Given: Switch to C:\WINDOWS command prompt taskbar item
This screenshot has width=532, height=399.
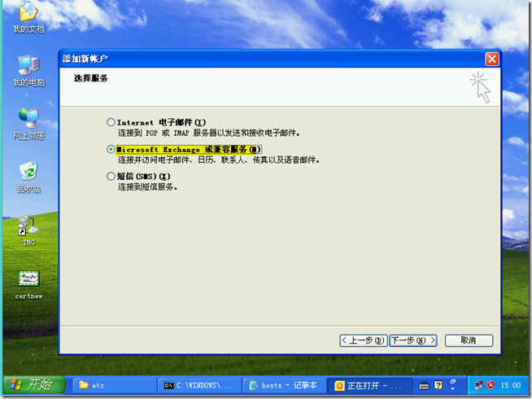Looking at the screenshot, I should (x=199, y=385).
